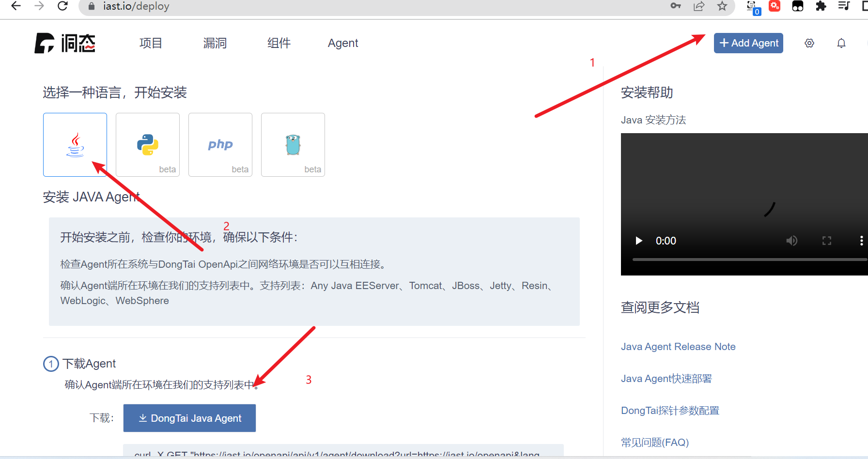Open the 项目 menu
868x459 pixels.
pos(151,43)
